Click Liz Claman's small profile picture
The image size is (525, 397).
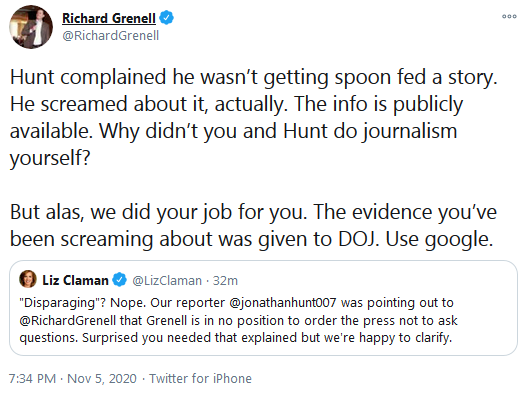(28, 279)
